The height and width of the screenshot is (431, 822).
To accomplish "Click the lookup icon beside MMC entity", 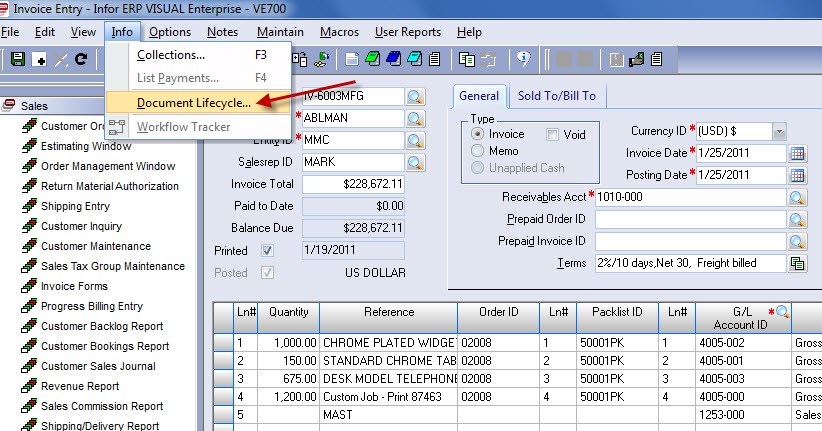I will (x=415, y=141).
